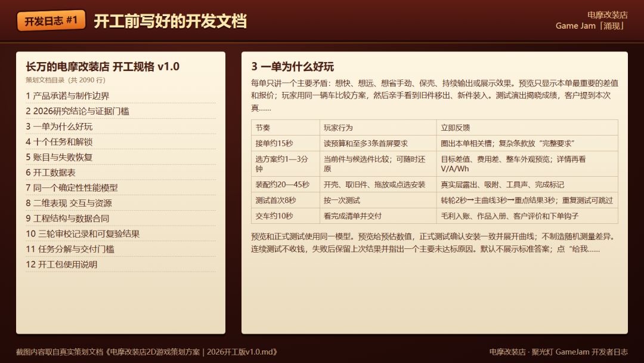The image size is (644, 363).
Task: Select 5 账目与失败恢复 in list
Action: click(x=120, y=157)
